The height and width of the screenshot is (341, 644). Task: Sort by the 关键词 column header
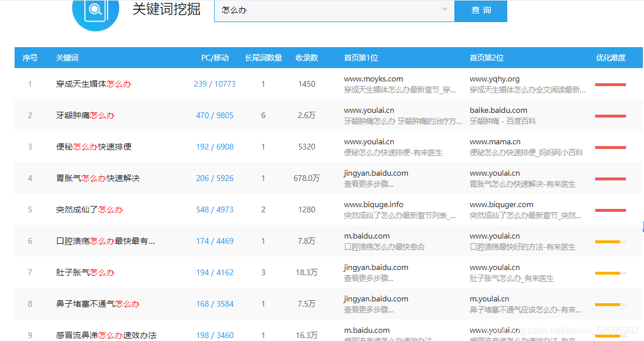click(67, 58)
